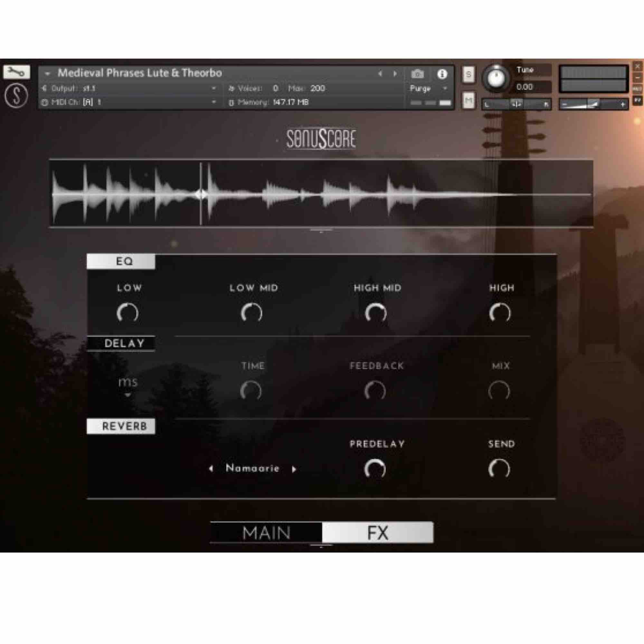
Task: Go to previous instrument arrow
Action: tap(380, 74)
